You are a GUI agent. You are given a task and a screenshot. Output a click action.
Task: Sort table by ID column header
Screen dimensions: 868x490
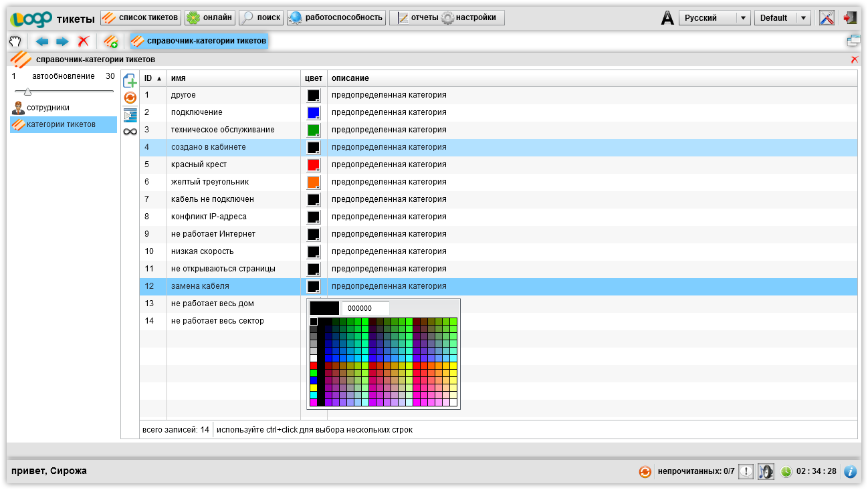pos(152,78)
